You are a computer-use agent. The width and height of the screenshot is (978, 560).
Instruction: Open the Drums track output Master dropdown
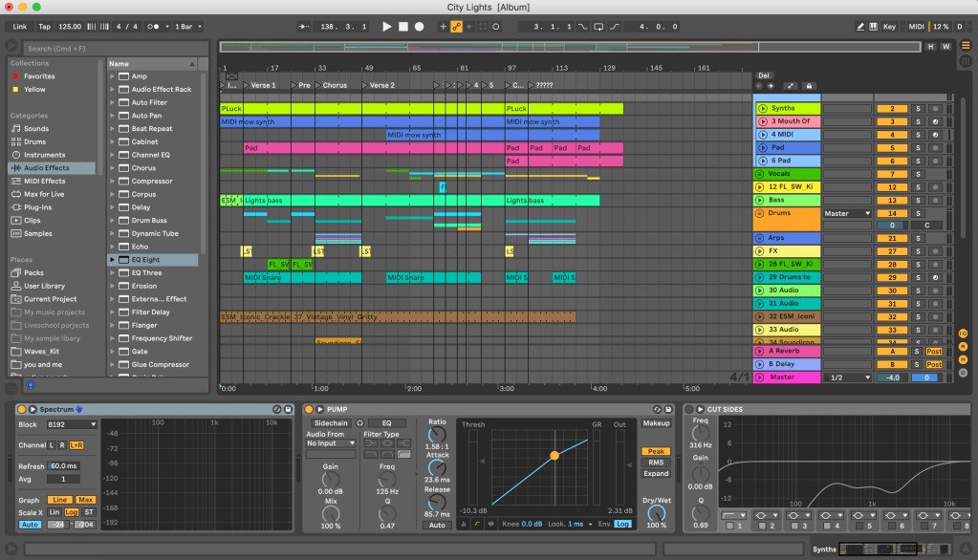pos(847,213)
